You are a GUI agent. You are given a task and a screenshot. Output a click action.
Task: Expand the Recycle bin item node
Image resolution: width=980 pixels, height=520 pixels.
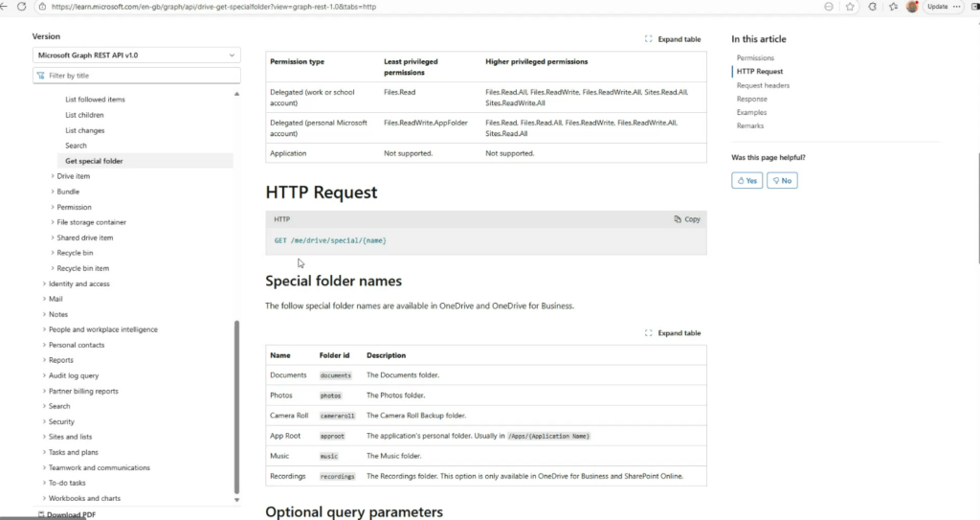tap(82, 268)
